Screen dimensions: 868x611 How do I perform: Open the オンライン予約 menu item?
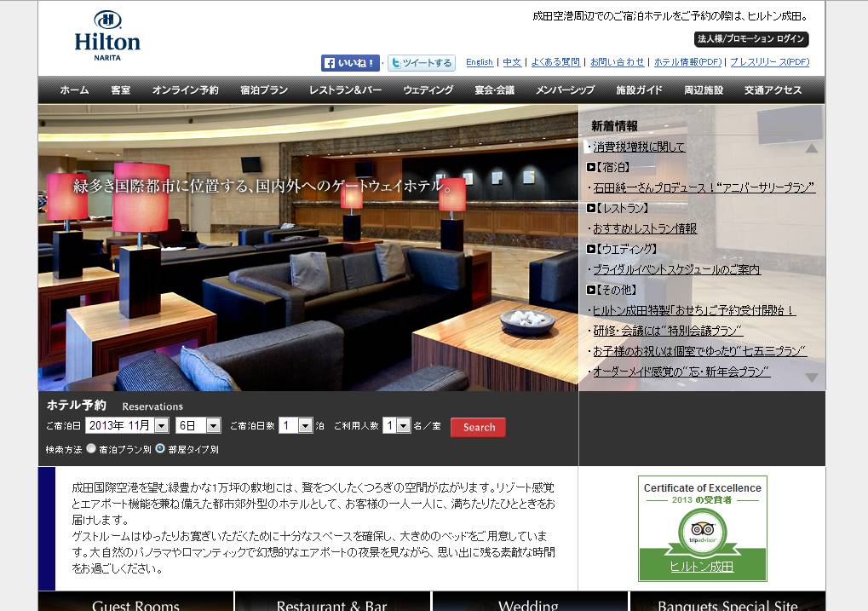point(185,89)
